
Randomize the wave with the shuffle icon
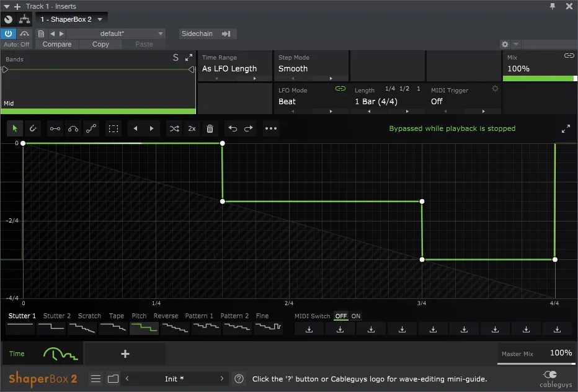pyautogui.click(x=174, y=128)
